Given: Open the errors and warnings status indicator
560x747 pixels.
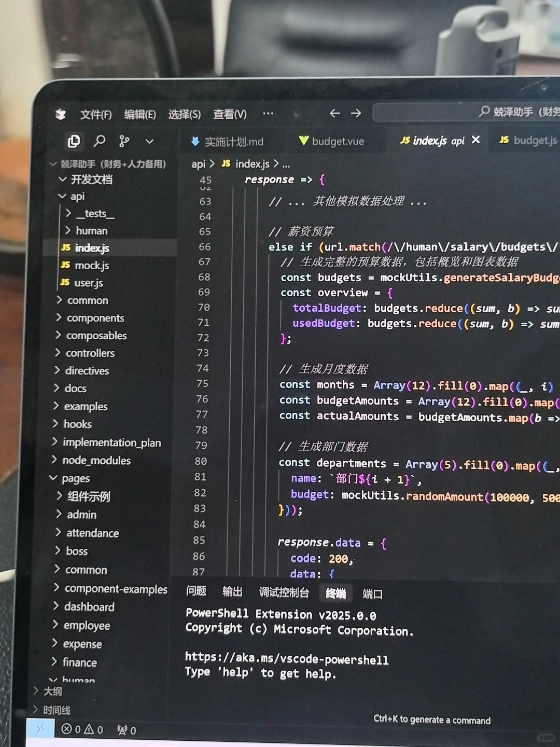Looking at the screenshot, I should click(82, 729).
